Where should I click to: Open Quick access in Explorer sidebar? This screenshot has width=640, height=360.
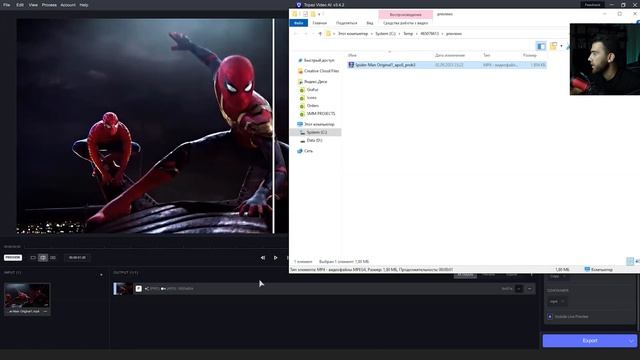pyautogui.click(x=319, y=60)
